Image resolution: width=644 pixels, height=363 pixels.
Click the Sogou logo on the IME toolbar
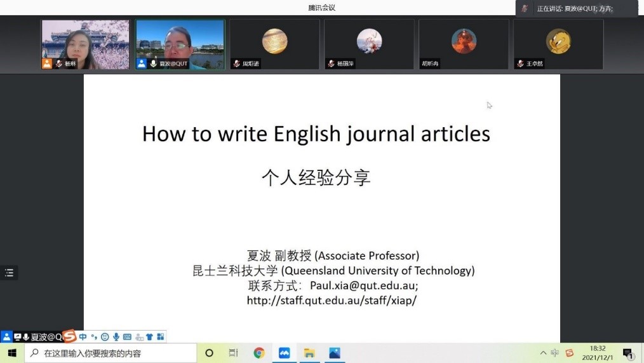pos(69,337)
